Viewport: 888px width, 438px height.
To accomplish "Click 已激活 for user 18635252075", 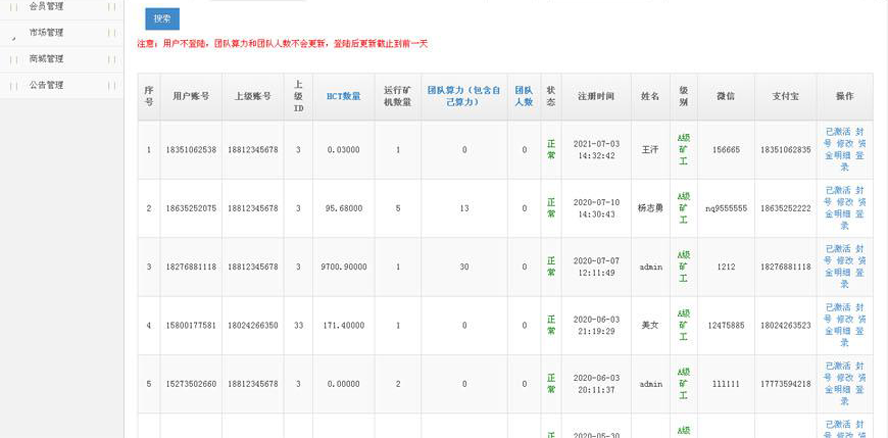I will (838, 190).
